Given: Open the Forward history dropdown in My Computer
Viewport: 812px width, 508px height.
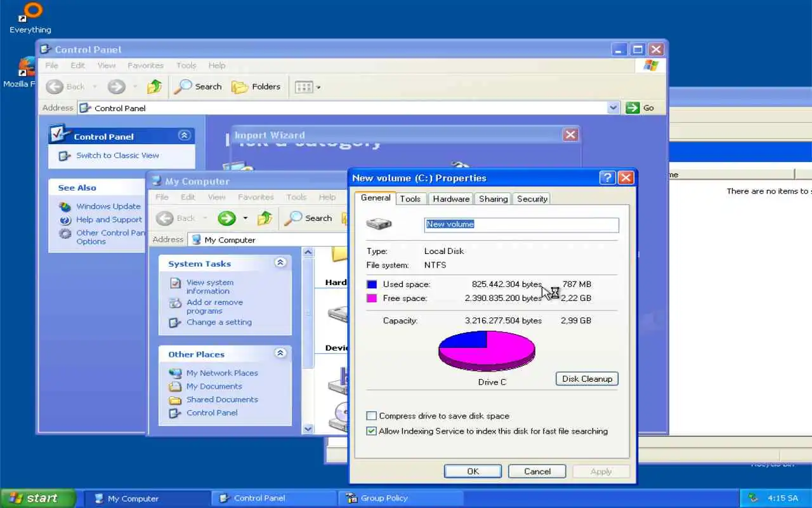Looking at the screenshot, I should point(245,218).
